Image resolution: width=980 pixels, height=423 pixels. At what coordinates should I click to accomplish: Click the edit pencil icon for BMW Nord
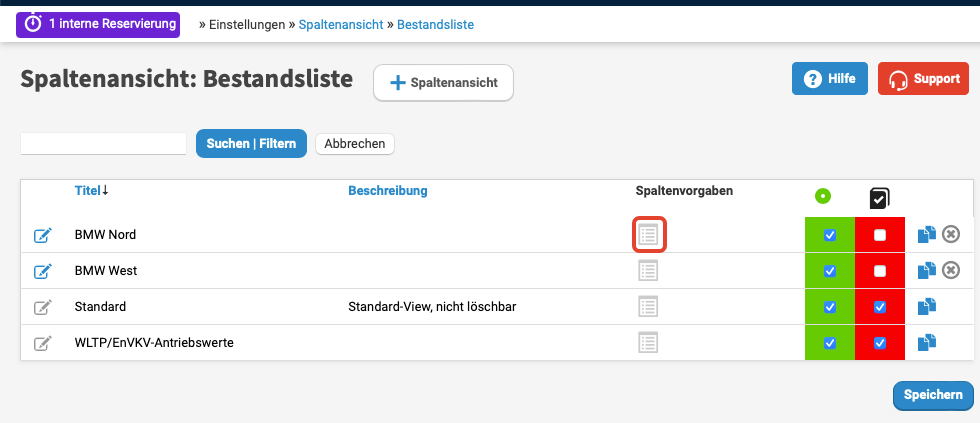[x=42, y=235]
